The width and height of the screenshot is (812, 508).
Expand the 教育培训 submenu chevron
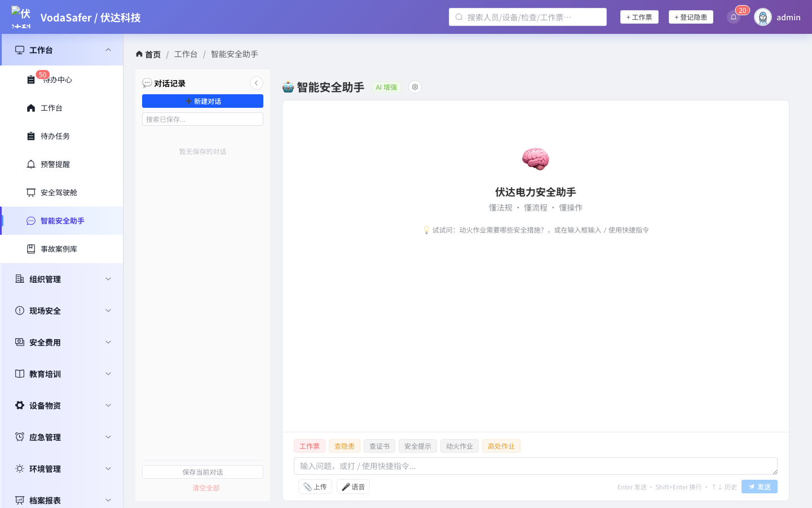pyautogui.click(x=108, y=374)
